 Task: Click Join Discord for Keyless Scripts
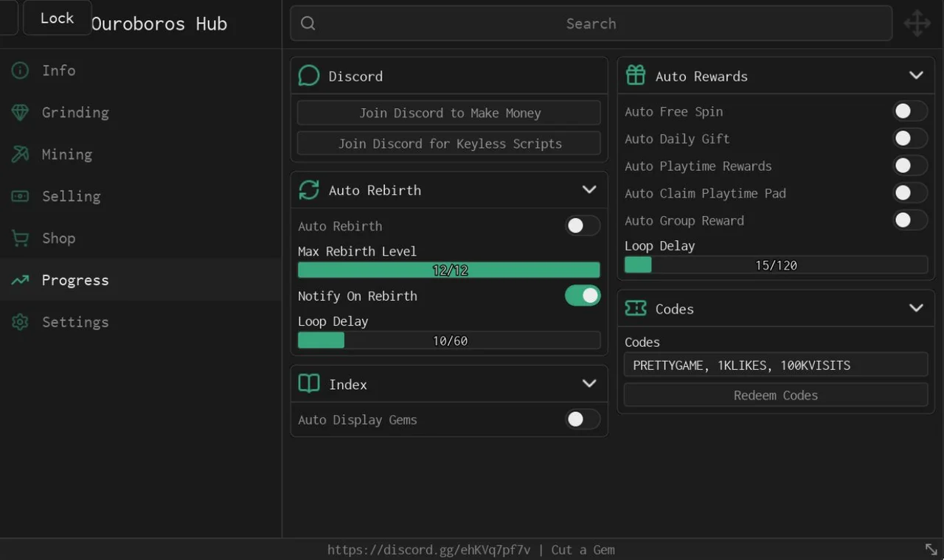tap(449, 144)
